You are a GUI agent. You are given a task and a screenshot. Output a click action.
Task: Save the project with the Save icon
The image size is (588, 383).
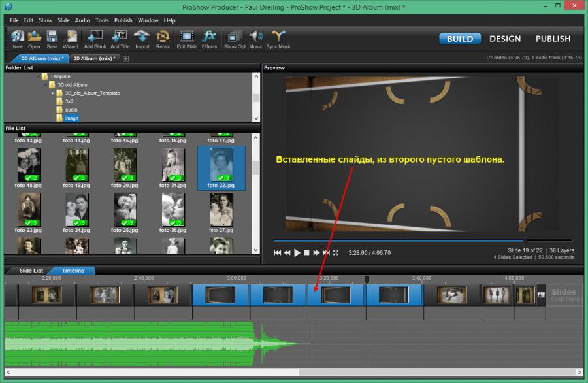point(52,39)
